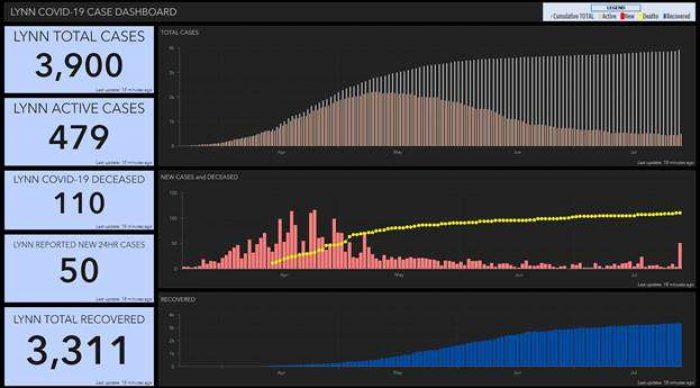
Task: Click the red New legend swatch
Action: point(622,17)
